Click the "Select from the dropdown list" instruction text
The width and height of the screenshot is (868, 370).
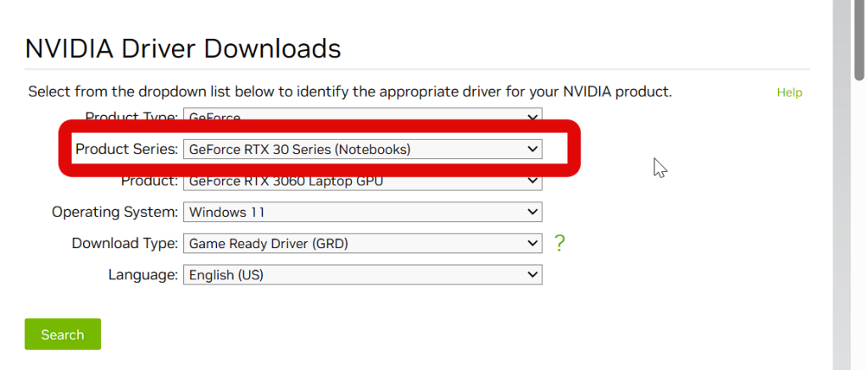pyautogui.click(x=349, y=91)
